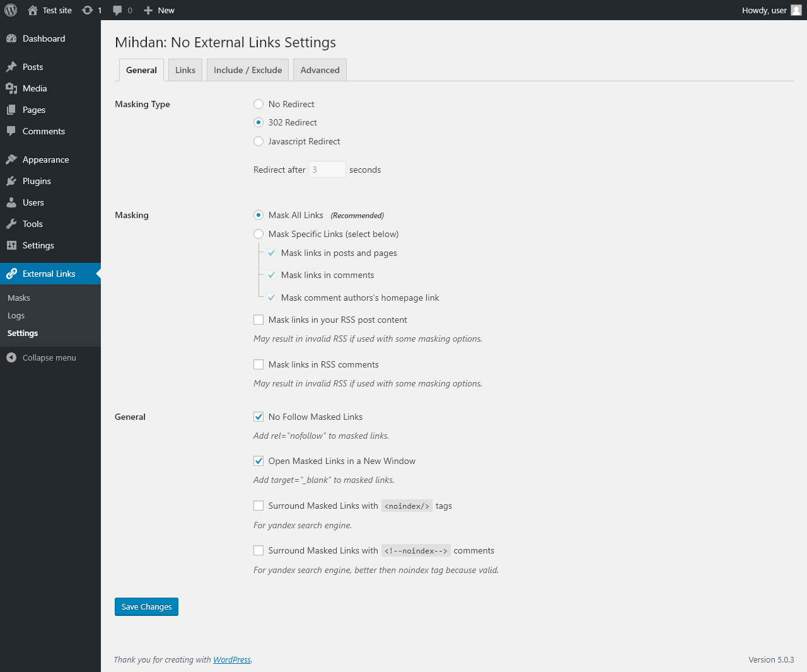The height and width of the screenshot is (672, 807).
Task: Uncheck No Follow Masked Links
Action: click(258, 417)
